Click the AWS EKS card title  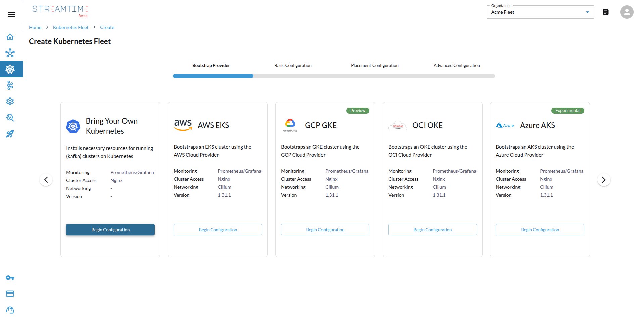213,125
